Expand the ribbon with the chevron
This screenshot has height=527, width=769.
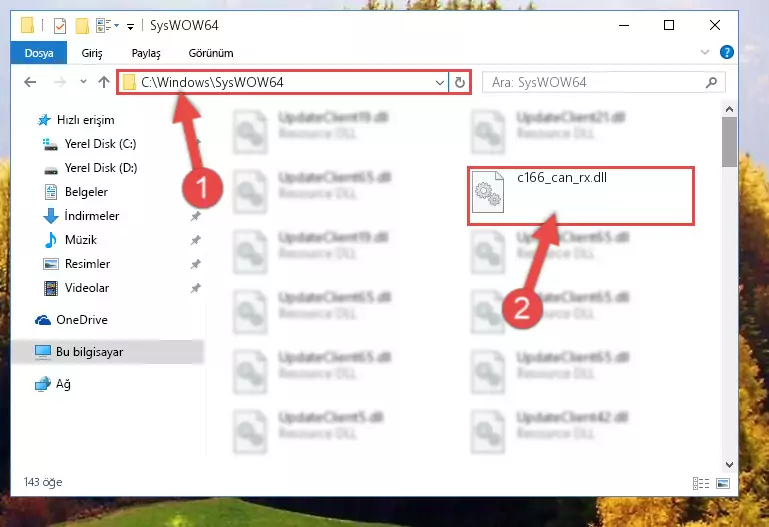pos(705,52)
